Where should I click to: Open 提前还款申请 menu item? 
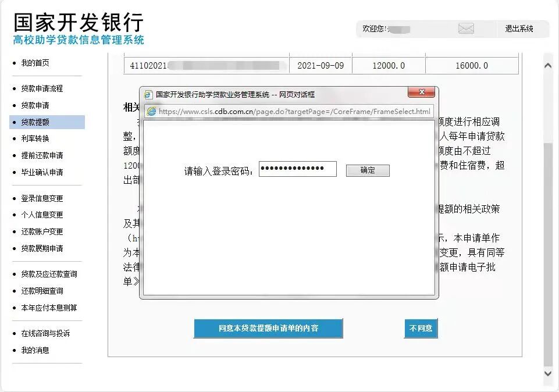coord(42,155)
